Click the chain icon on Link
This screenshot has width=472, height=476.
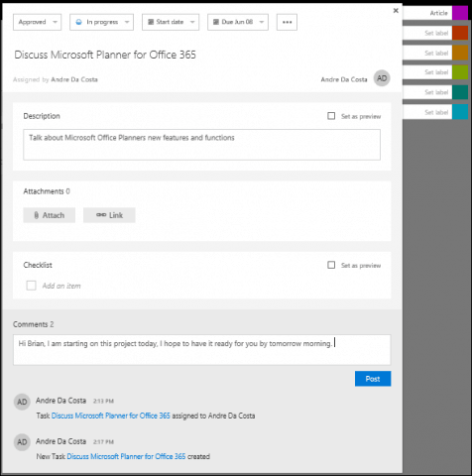click(101, 215)
